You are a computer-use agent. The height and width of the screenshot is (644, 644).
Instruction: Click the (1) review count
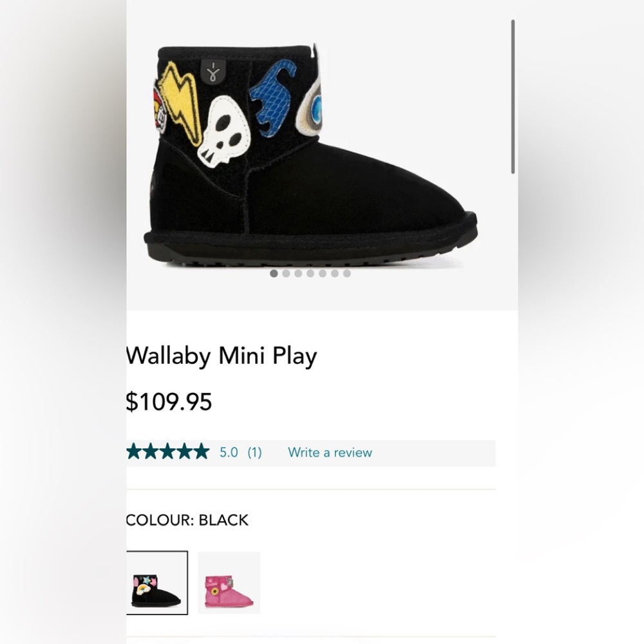click(254, 452)
